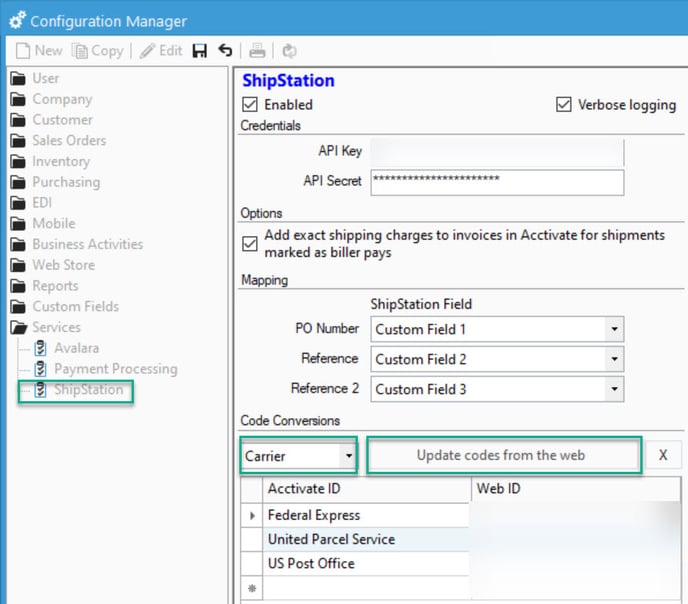
Task: Open the User folder
Action: point(35,78)
